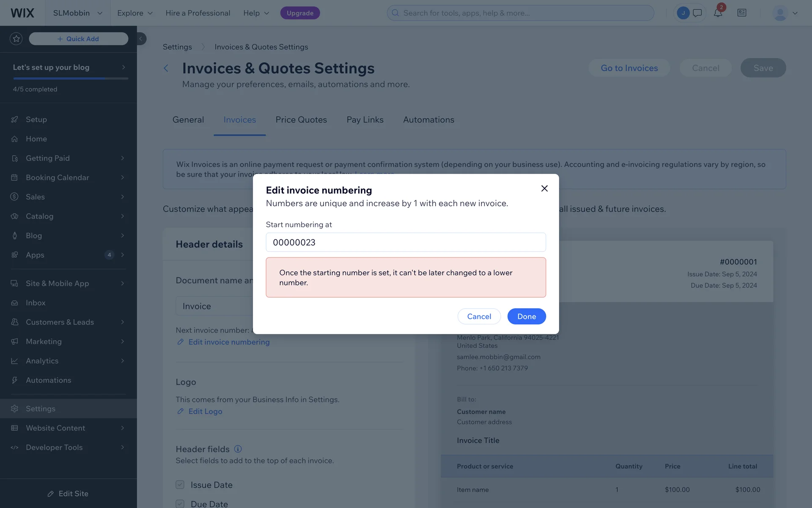
Task: Switch to the Automations tab
Action: [428, 120]
